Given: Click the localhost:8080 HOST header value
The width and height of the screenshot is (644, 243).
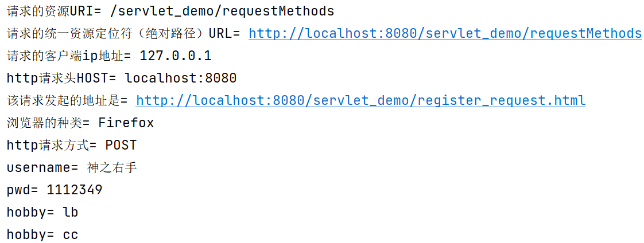Looking at the screenshot, I should (181, 78).
